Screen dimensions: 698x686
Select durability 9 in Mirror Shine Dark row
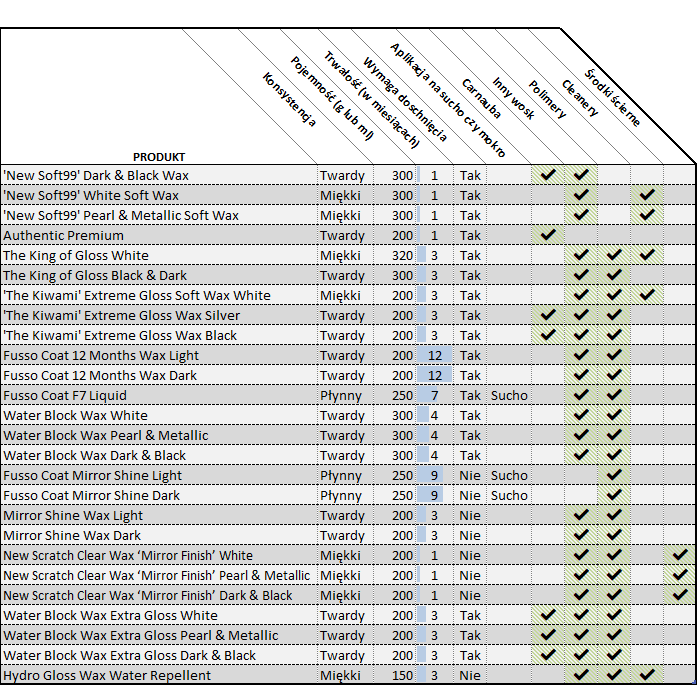434,495
